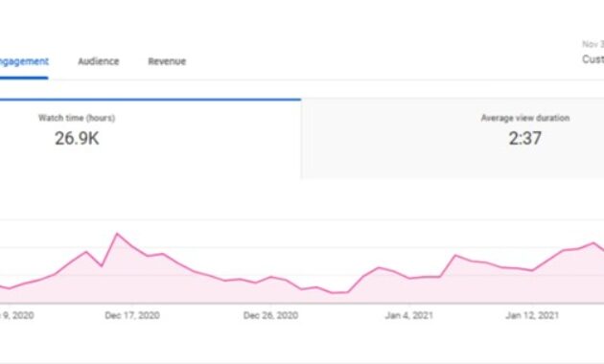Viewport: 604px width, 364px height.
Task: Click the Dec 26, 2020 axis label
Action: (270, 315)
